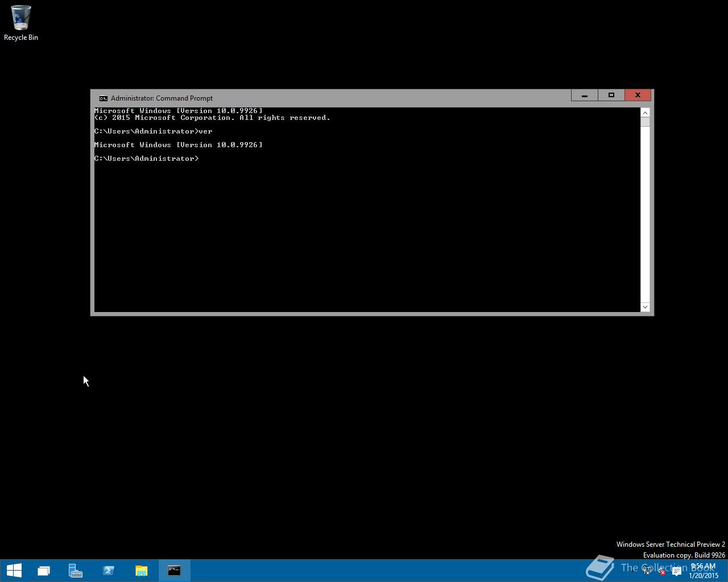The height and width of the screenshot is (582, 728).
Task: Click the second 'Microsoft Windows [Version 10.0.9926]' output line
Action: [179, 145]
